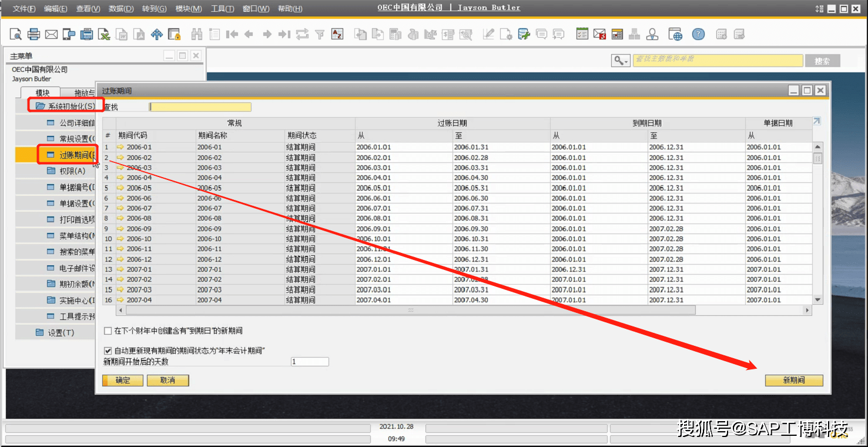Click the 新期间开始后的天数 input field
The width and height of the screenshot is (868, 447).
click(310, 361)
